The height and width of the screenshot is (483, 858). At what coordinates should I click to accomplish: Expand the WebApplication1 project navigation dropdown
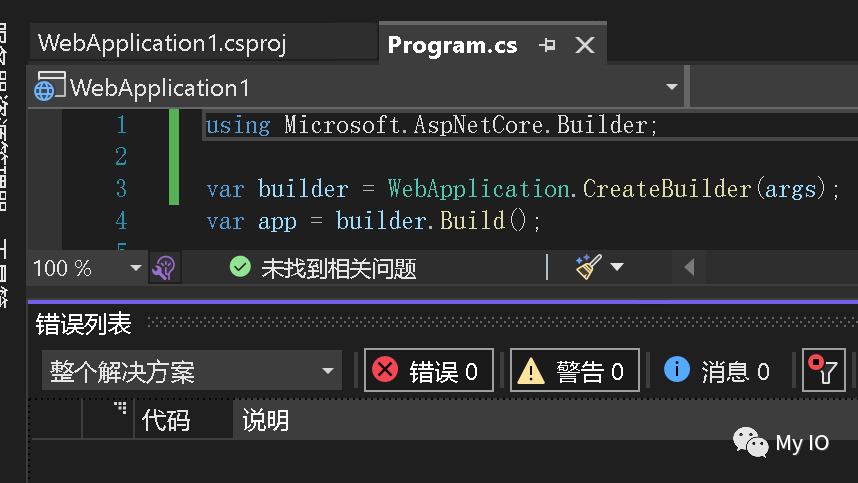click(671, 87)
